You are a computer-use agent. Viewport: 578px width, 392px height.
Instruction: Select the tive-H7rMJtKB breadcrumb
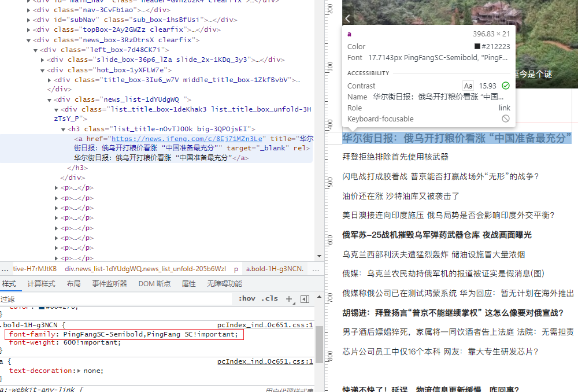coord(35,269)
